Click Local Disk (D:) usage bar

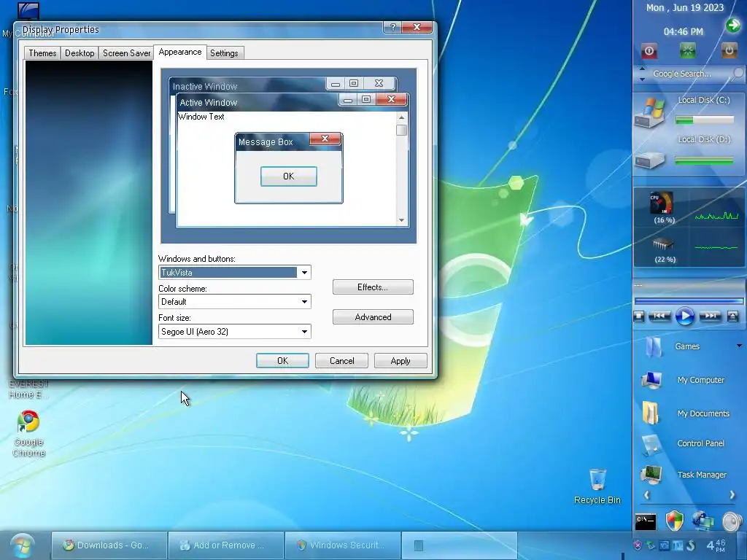[704, 161]
